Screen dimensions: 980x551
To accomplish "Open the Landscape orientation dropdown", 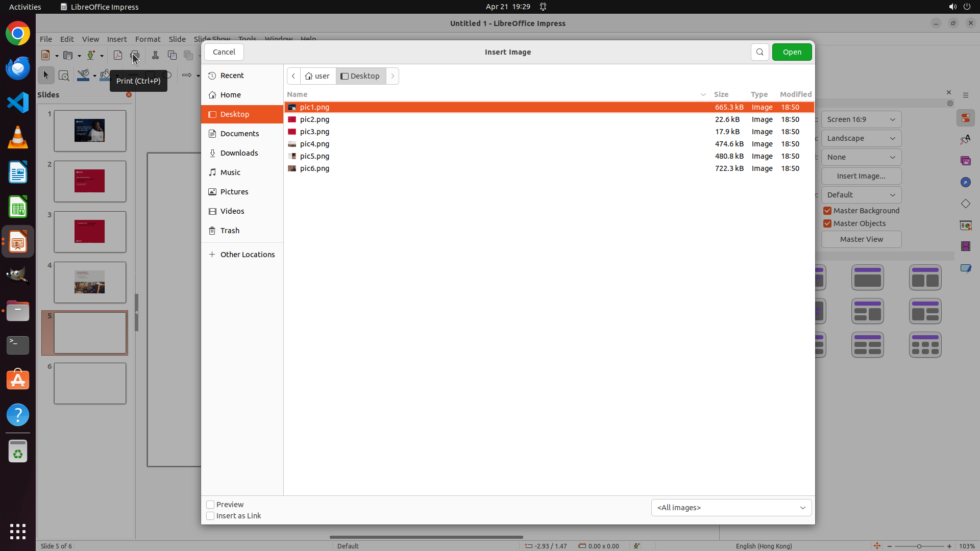I will coord(861,138).
